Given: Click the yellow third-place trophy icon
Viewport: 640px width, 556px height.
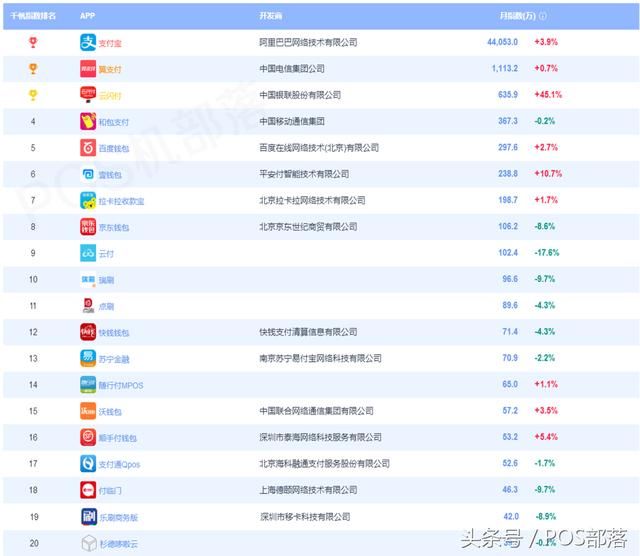Looking at the screenshot, I should (x=33, y=95).
